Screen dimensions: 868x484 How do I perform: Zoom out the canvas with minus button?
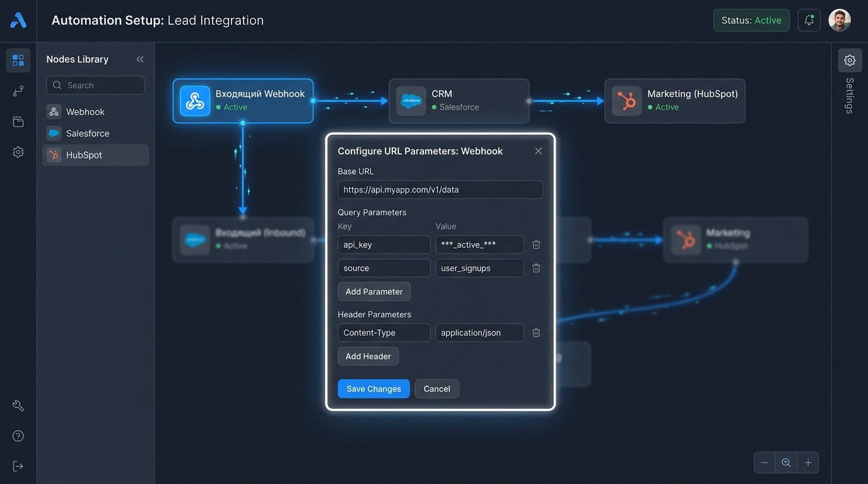coord(765,463)
